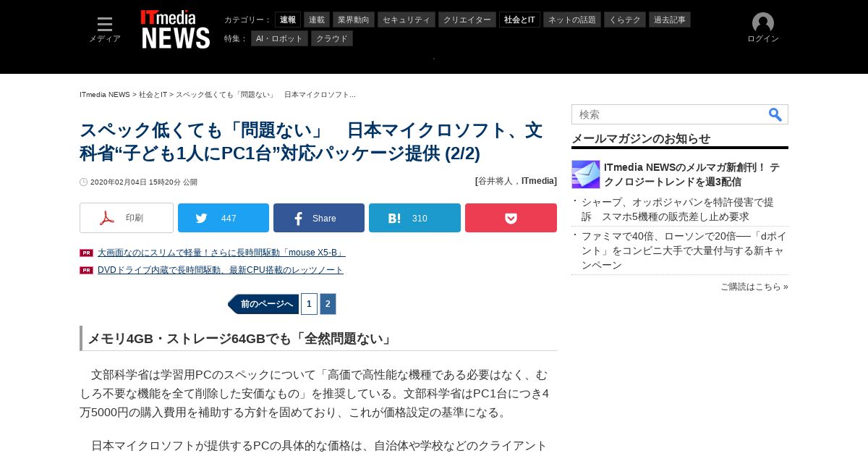Open the ログイン user avatar icon
Screen dimensions: 868x456
click(763, 29)
